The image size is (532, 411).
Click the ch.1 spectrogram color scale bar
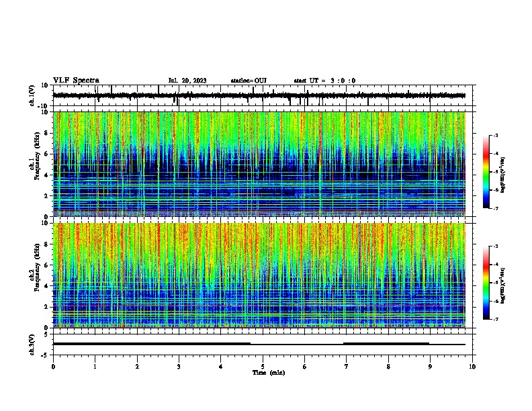486,172
